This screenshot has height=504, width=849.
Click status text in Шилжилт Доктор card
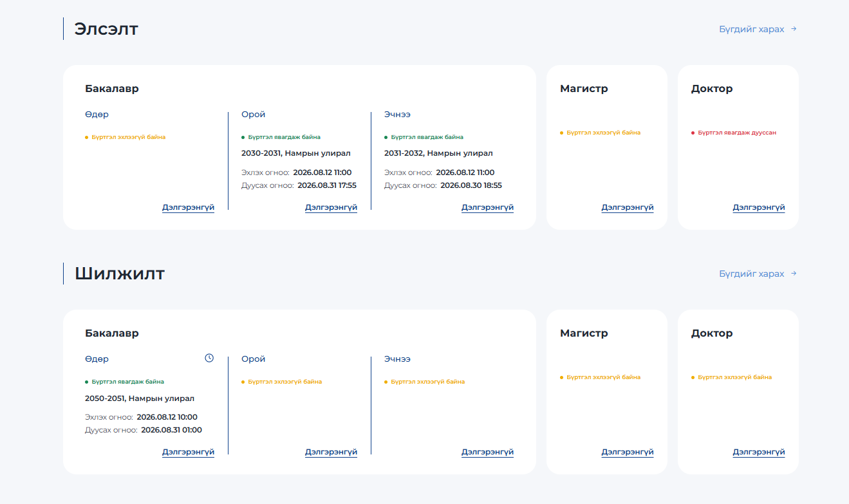pyautogui.click(x=734, y=377)
